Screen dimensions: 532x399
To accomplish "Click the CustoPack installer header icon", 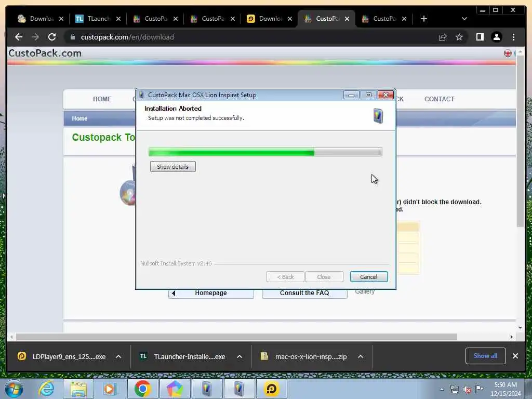I will [x=378, y=116].
